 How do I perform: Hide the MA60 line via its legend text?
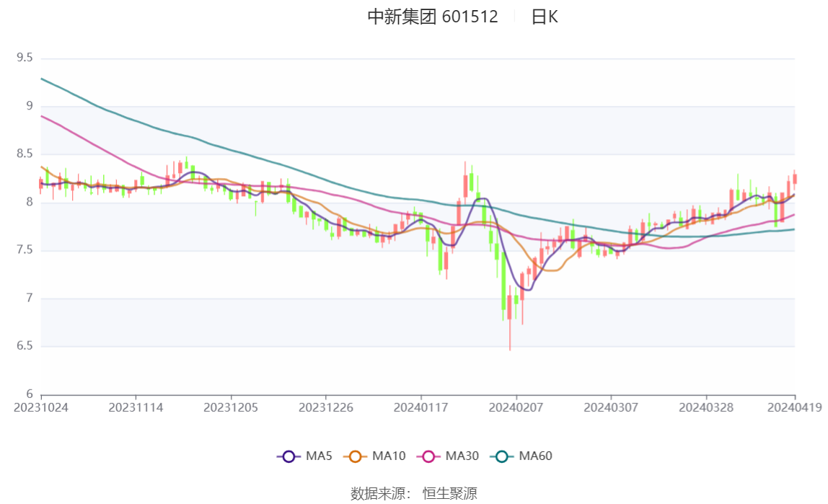click(x=535, y=456)
